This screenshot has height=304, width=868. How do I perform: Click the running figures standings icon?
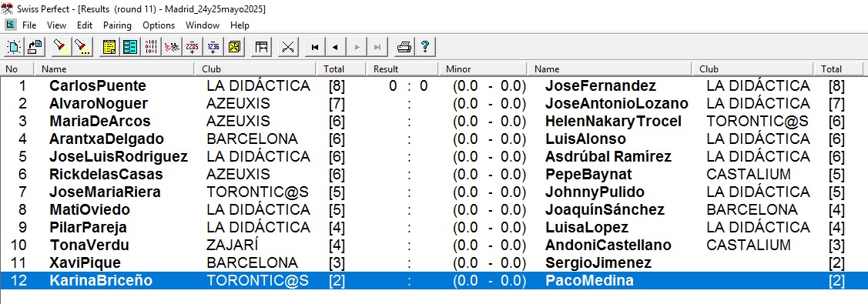[172, 47]
